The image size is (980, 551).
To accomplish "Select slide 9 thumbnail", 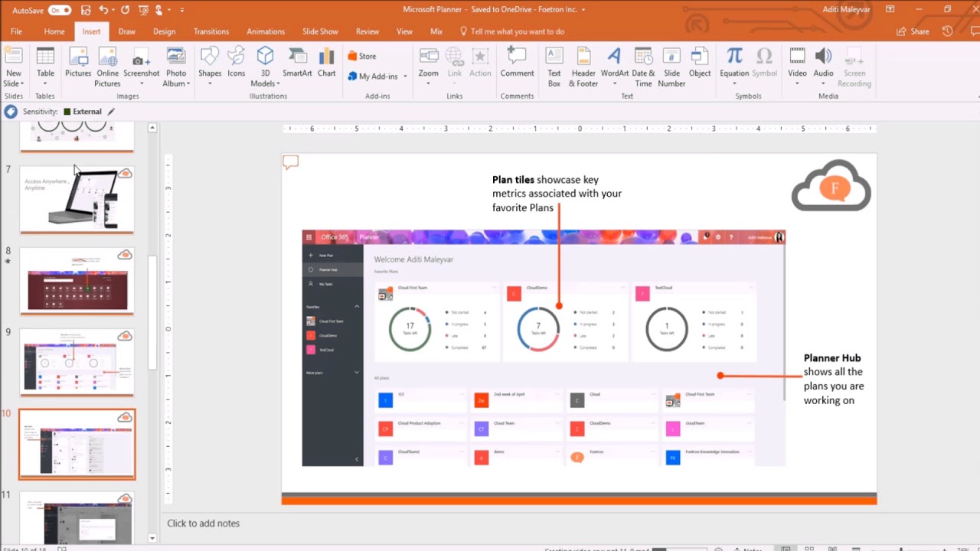I will (x=77, y=362).
